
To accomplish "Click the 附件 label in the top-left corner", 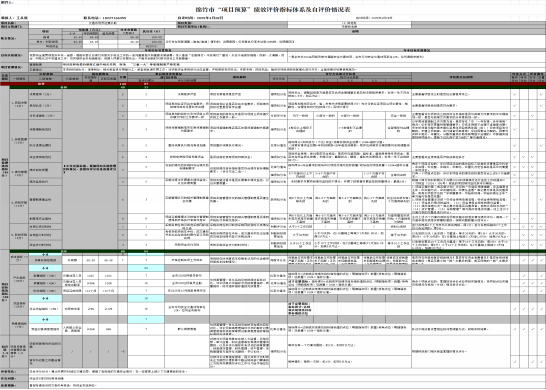I will (x=5, y=2).
